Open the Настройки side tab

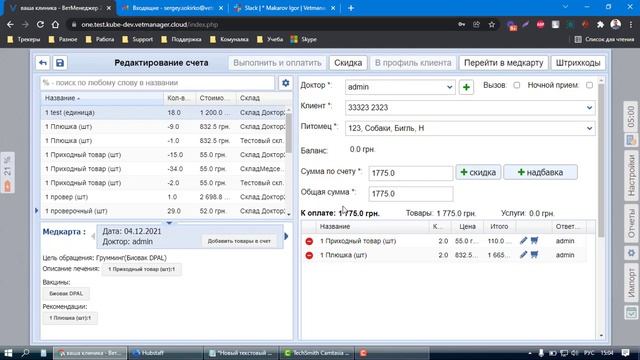(x=631, y=177)
